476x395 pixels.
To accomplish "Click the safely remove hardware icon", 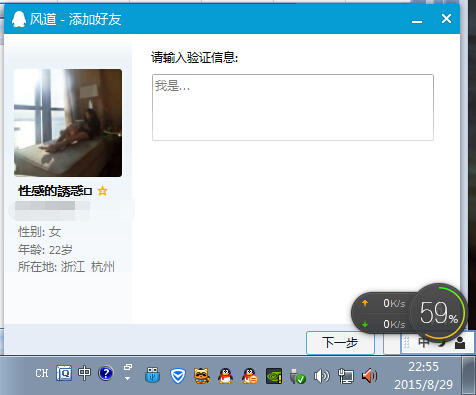I will pyautogui.click(x=298, y=376).
